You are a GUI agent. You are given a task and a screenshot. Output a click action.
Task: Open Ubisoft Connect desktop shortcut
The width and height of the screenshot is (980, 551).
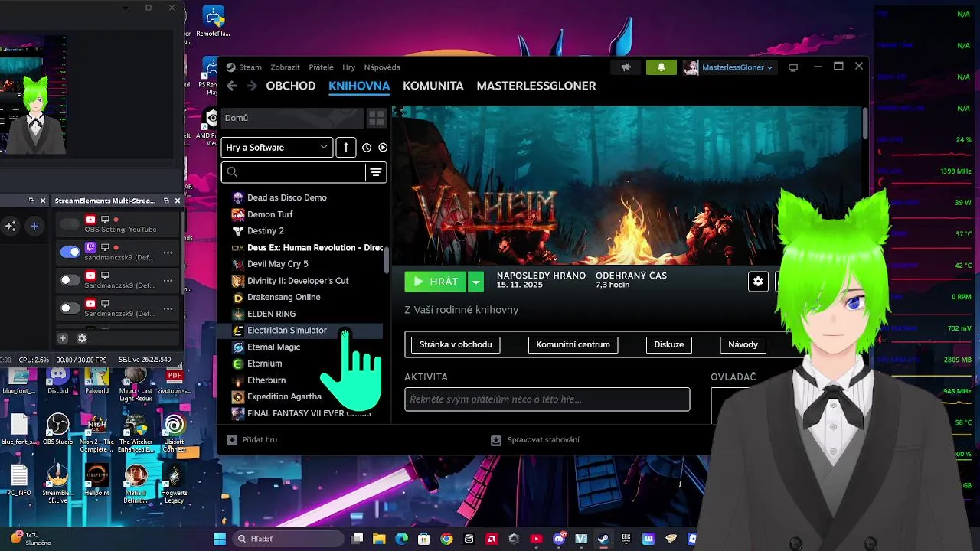[x=174, y=432]
